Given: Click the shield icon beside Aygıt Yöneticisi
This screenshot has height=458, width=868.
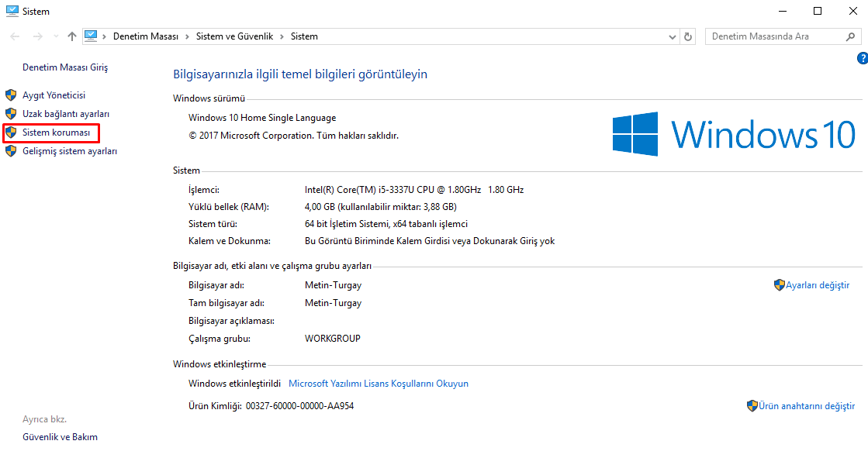Looking at the screenshot, I should [x=11, y=95].
